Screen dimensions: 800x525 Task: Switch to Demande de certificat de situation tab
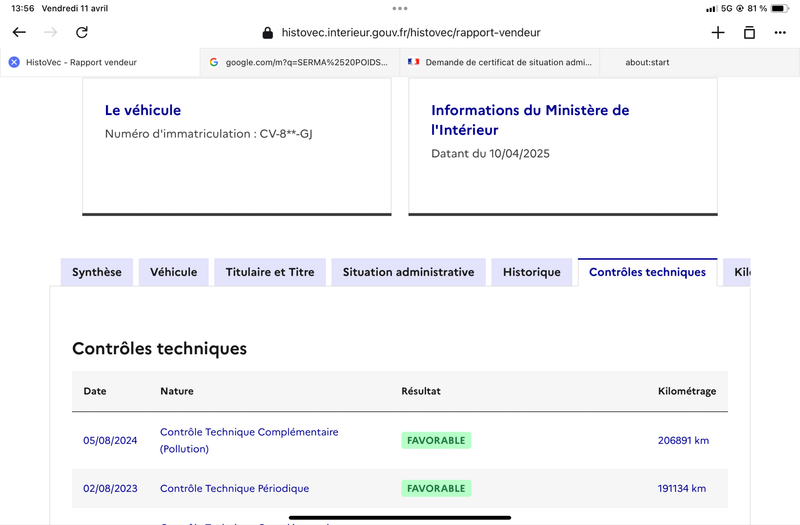click(499, 62)
